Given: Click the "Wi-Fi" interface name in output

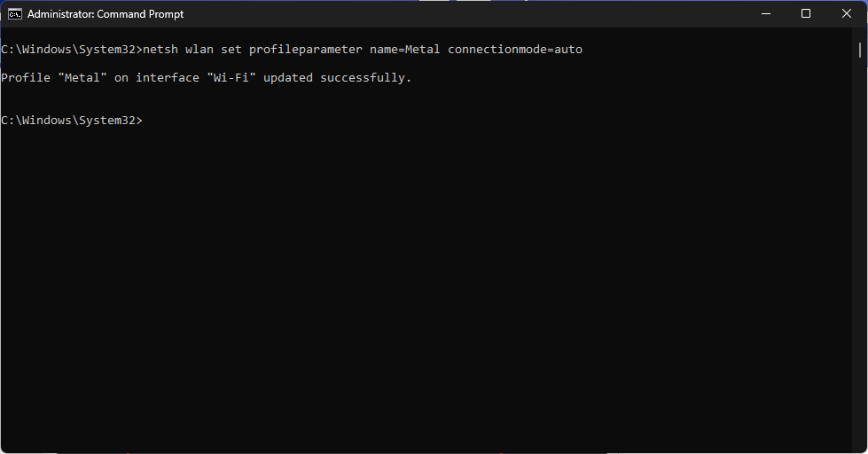Looking at the screenshot, I should coord(231,77).
